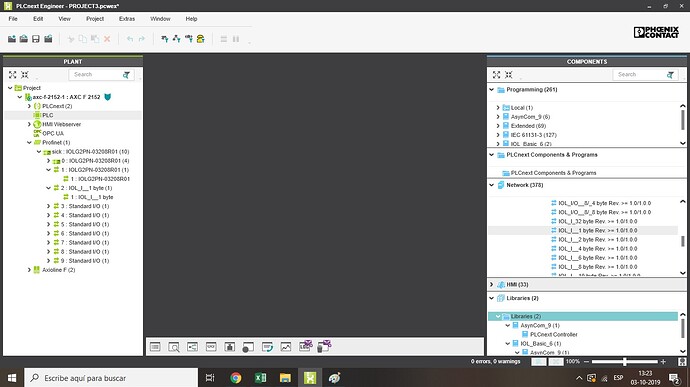Select the PLC node in the plant tree
690x387 pixels.
click(x=48, y=115)
